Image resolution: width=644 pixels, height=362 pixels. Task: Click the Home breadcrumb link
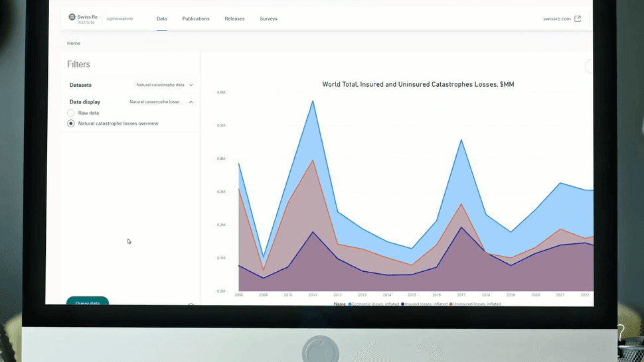pos(74,43)
